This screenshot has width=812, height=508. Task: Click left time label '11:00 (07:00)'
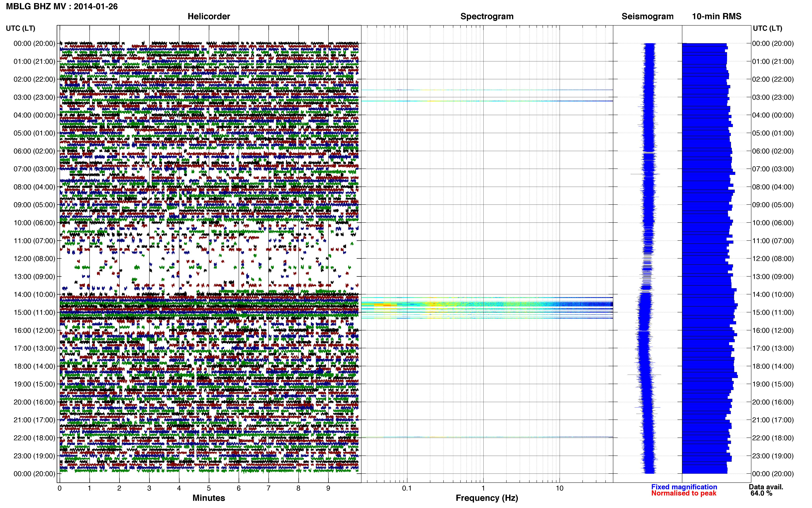pyautogui.click(x=34, y=241)
